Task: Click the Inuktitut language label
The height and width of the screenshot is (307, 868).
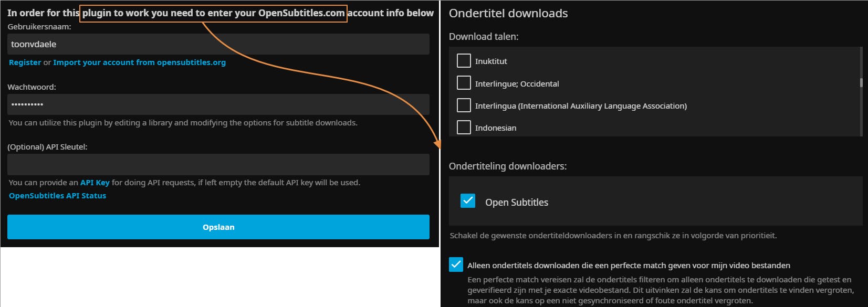Action: coord(491,61)
